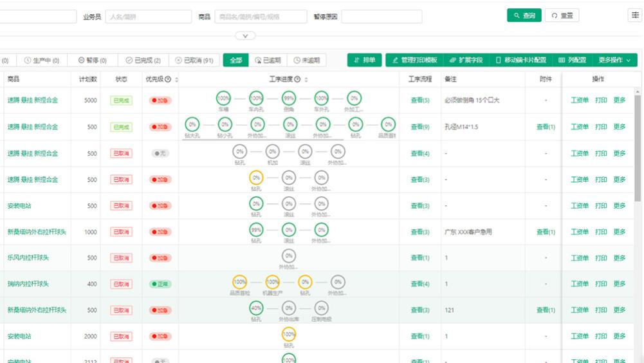Click the 100% 车槽 progress circle in 5000 row
The width and height of the screenshot is (644, 363).
click(x=223, y=98)
